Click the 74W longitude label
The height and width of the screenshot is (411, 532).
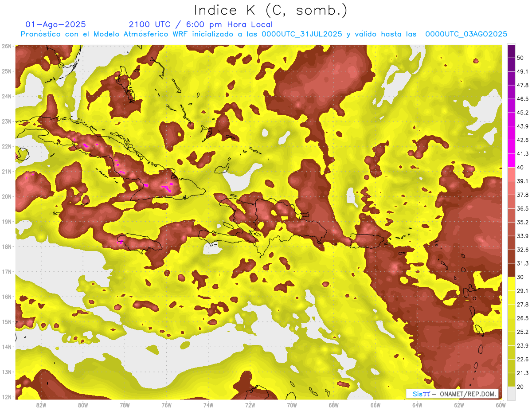coord(208,405)
